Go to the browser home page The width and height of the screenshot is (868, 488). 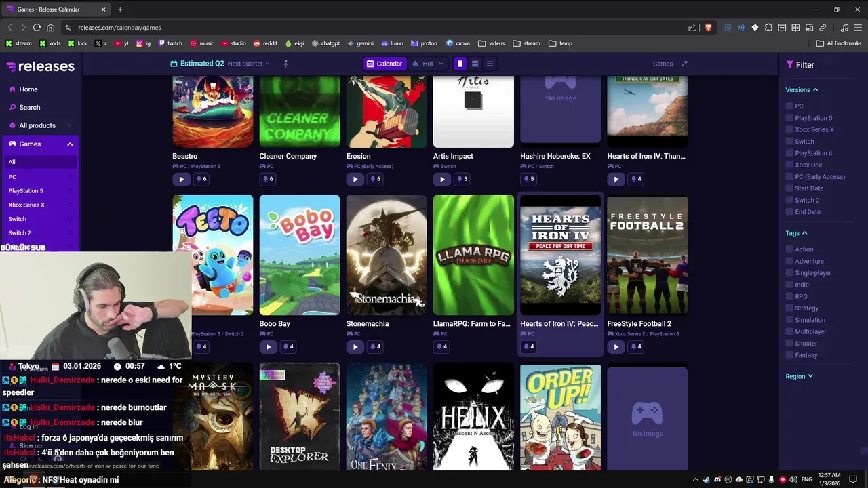pos(50,28)
